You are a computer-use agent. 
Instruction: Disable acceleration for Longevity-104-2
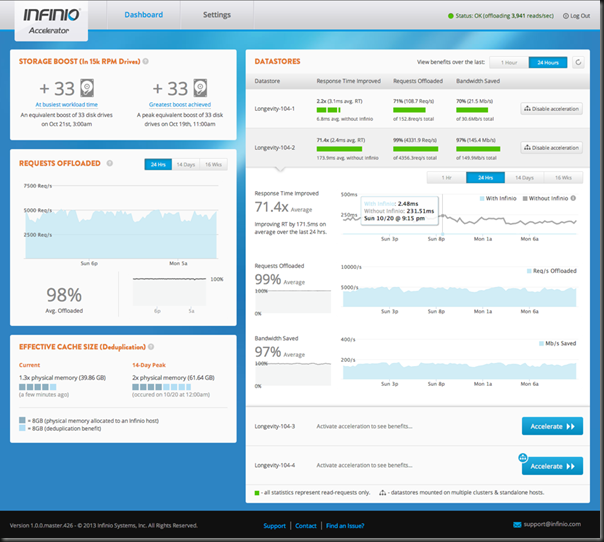pos(552,148)
